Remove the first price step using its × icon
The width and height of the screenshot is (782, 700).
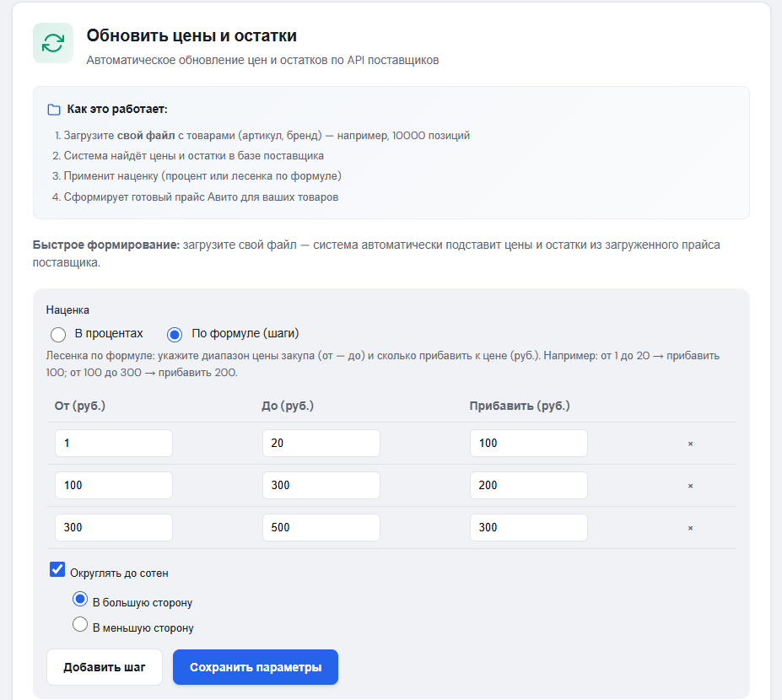coord(690,442)
